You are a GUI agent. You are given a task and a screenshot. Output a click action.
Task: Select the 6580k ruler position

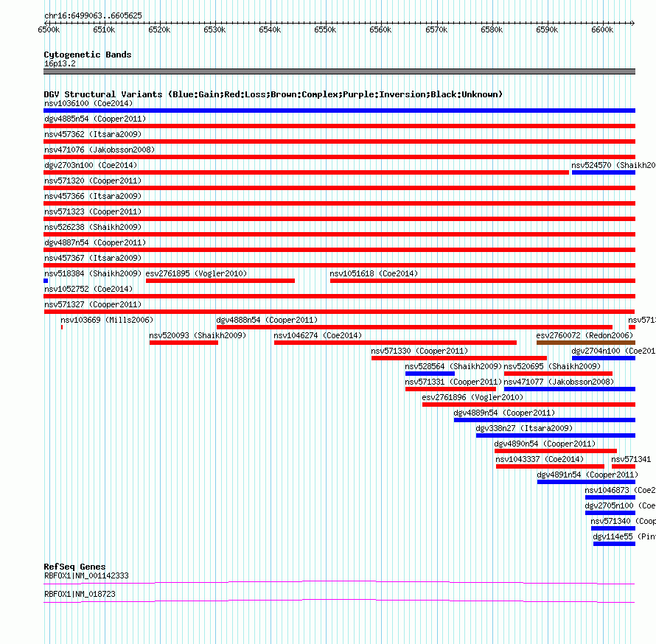(x=492, y=29)
